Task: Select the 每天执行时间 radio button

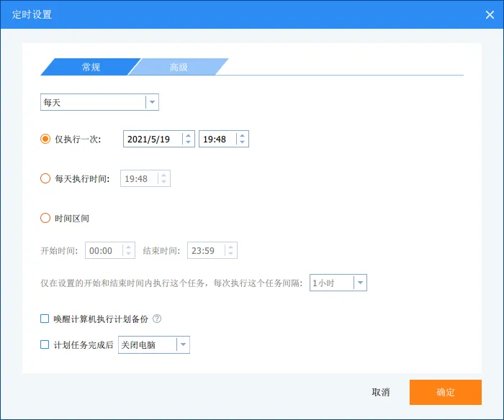Action: click(x=45, y=178)
